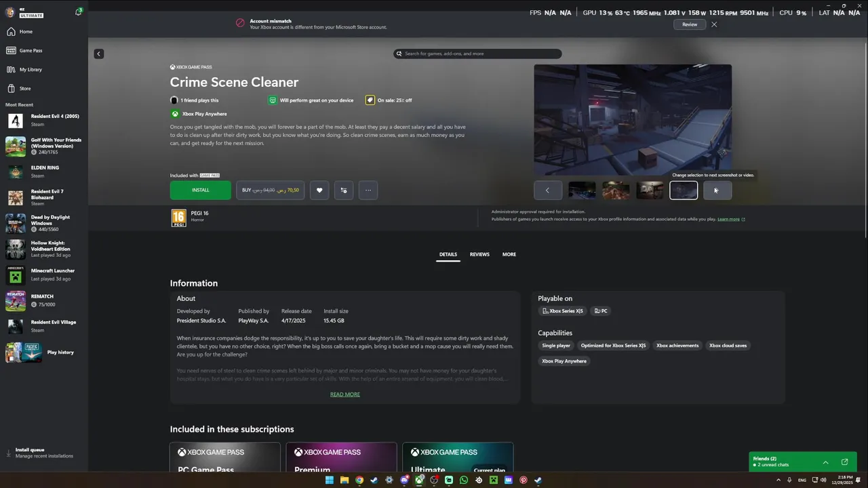
Task: Select the third screenshot thumbnail
Action: (650, 190)
